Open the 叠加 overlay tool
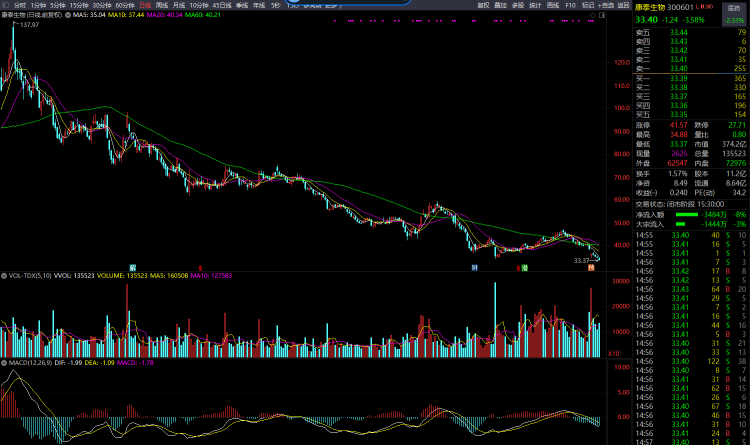The image size is (750, 445). point(501,5)
